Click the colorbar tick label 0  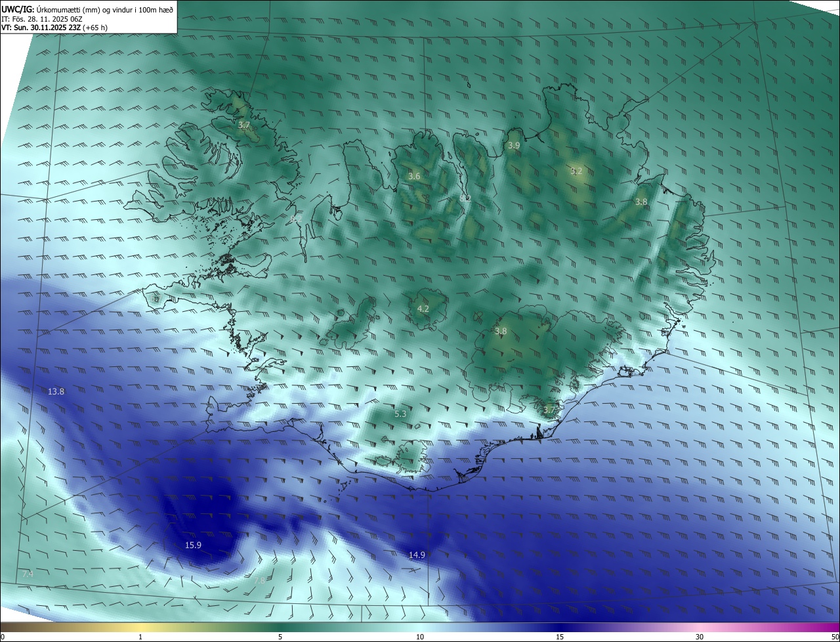(2, 637)
